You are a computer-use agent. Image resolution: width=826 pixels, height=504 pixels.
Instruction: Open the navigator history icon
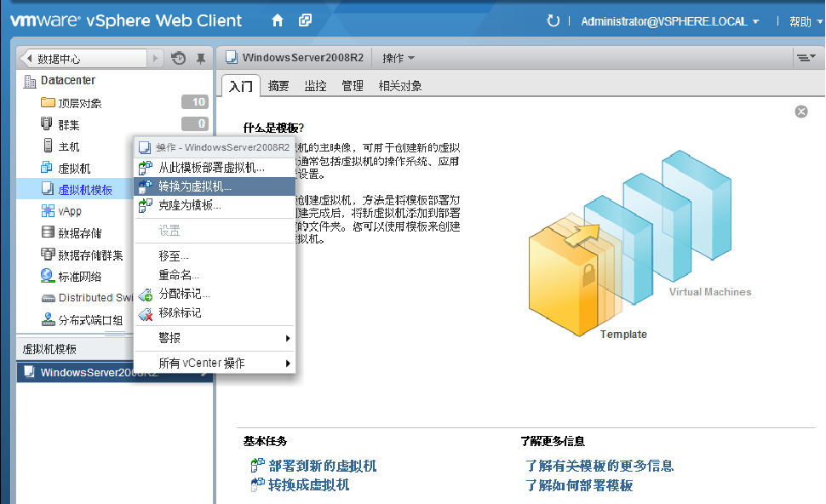coord(179,59)
